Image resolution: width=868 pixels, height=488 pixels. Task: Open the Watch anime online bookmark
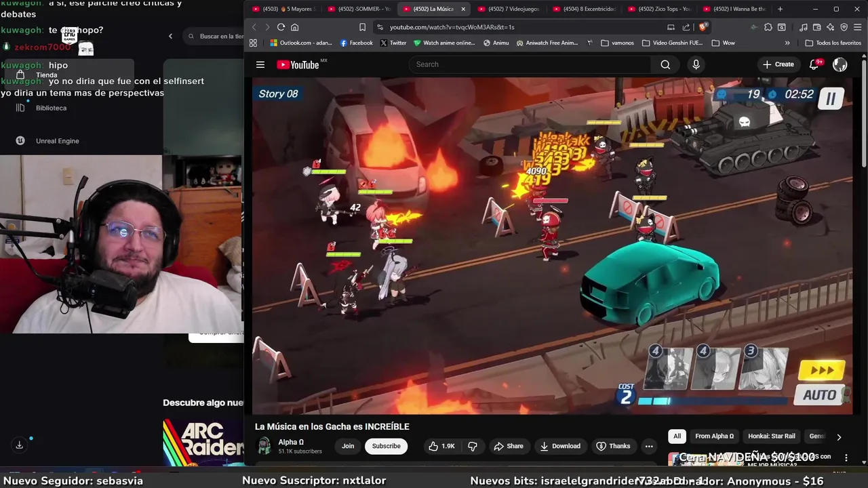444,43
